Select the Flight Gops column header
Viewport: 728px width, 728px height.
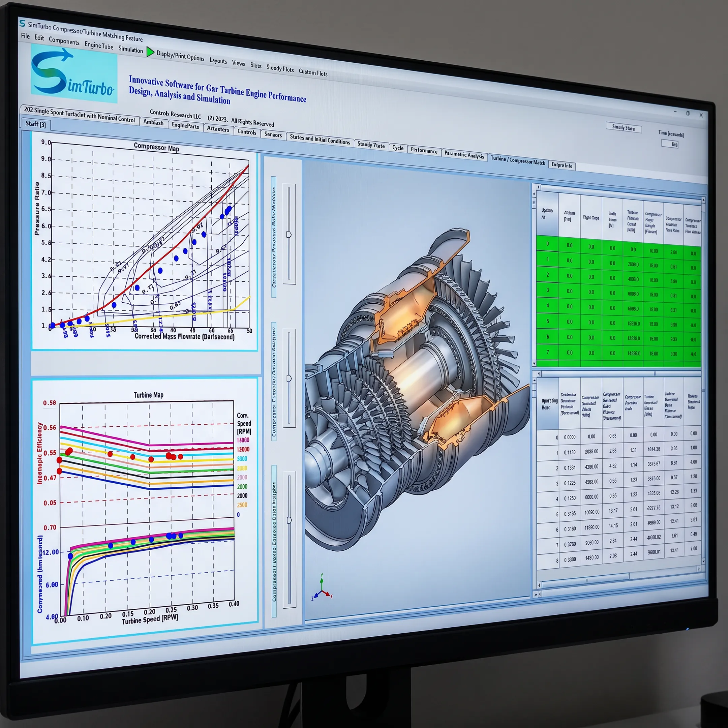(590, 218)
